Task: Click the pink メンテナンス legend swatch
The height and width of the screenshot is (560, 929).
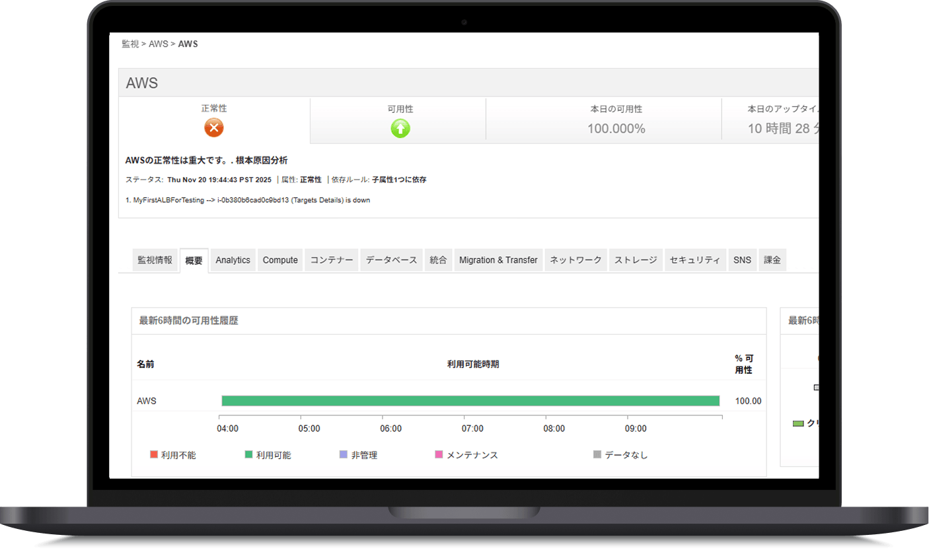Action: tap(439, 454)
